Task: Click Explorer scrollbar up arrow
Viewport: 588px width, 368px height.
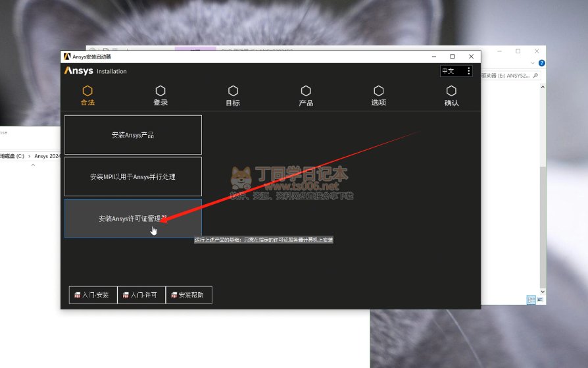Action: click(543, 87)
